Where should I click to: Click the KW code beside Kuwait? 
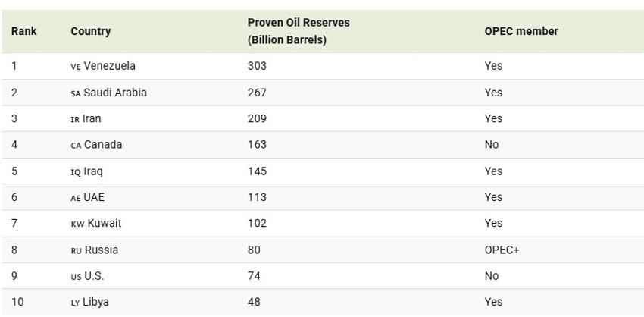(76, 224)
